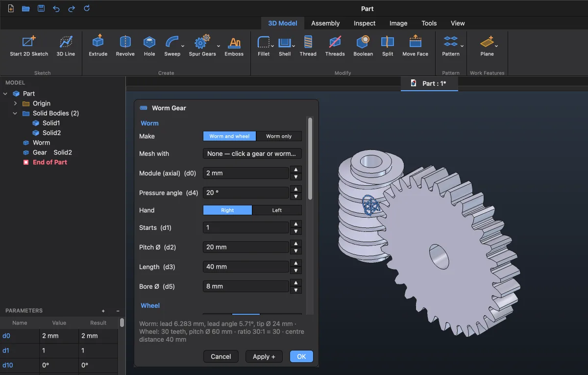
Task: Select the Plane work feature
Action: [x=487, y=46]
